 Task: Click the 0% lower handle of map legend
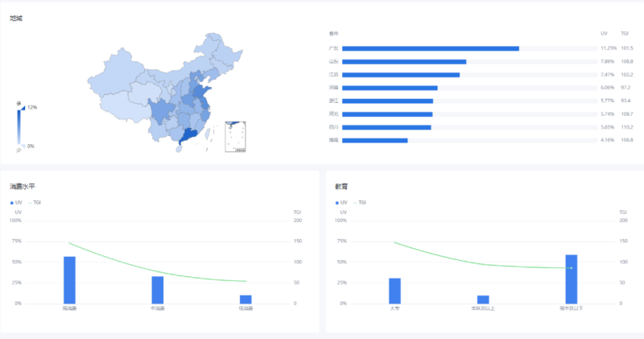click(23, 146)
